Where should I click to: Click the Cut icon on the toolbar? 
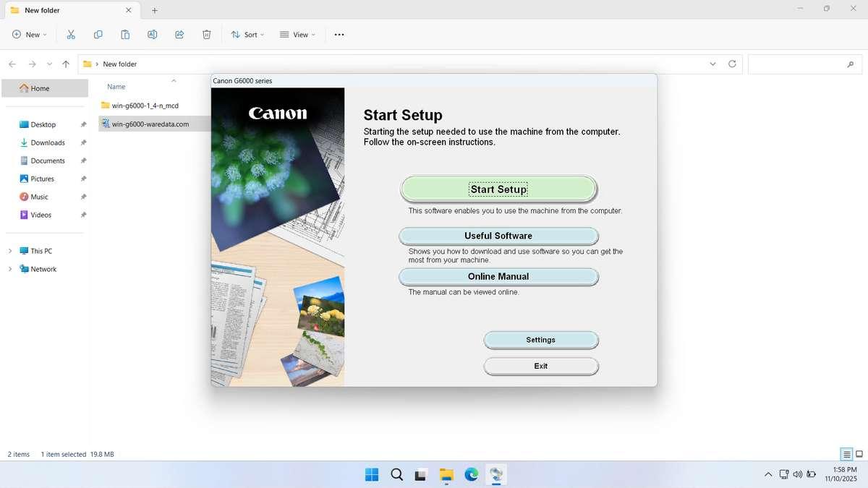70,34
